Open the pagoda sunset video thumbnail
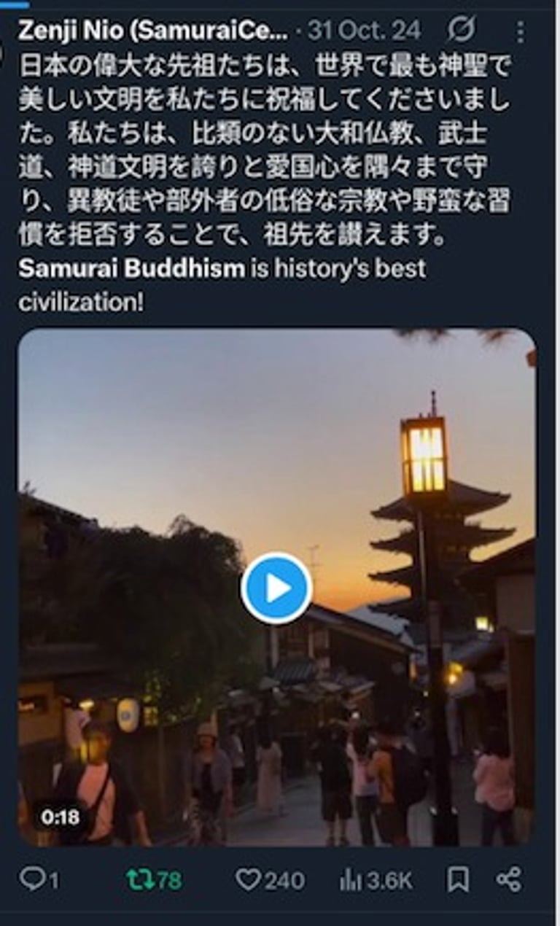Image resolution: width=560 pixels, height=926 pixels. pyautogui.click(x=276, y=587)
